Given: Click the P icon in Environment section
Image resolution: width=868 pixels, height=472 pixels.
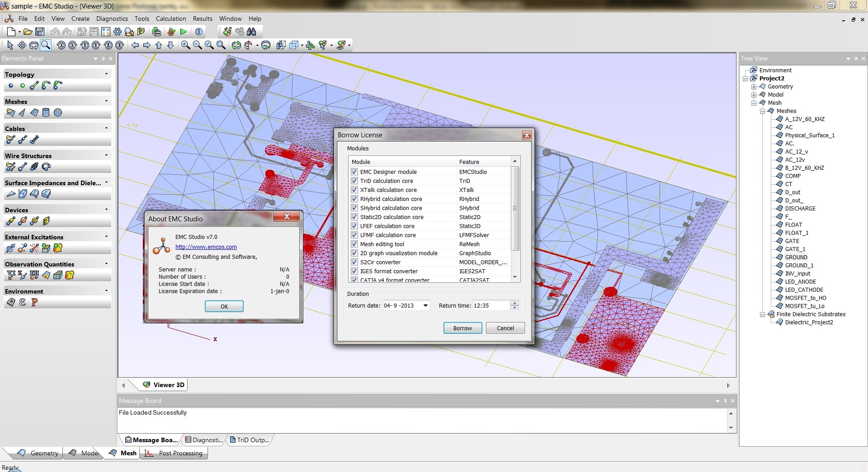Looking at the screenshot, I should 34,303.
